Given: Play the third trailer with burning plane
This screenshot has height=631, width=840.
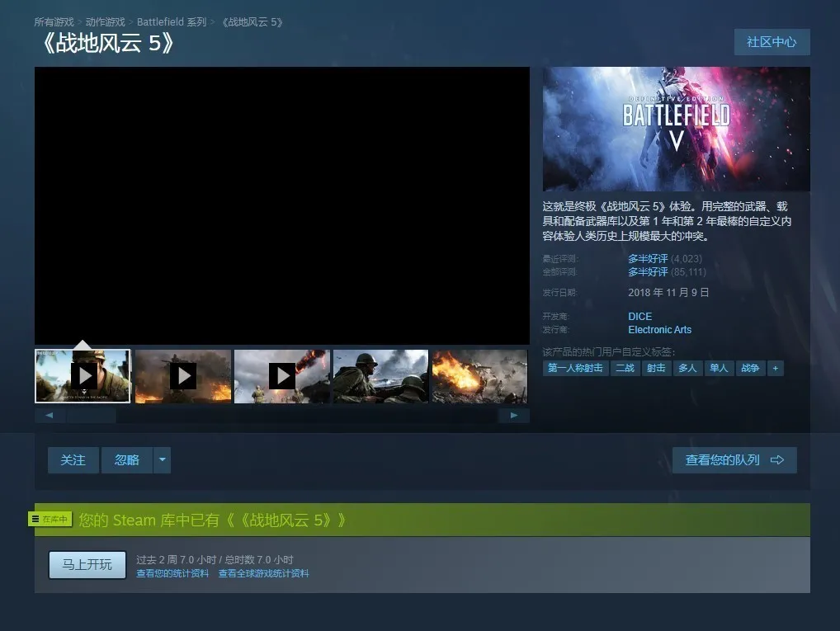Looking at the screenshot, I should pyautogui.click(x=281, y=376).
